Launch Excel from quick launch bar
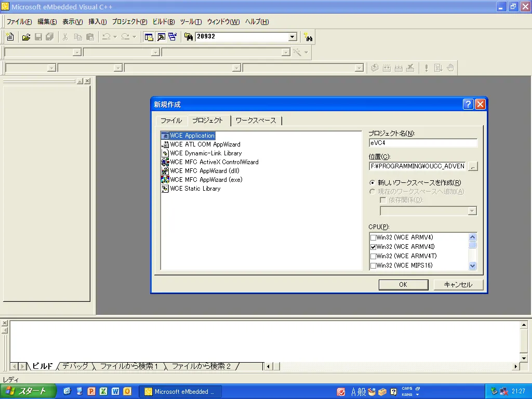 pyautogui.click(x=103, y=391)
